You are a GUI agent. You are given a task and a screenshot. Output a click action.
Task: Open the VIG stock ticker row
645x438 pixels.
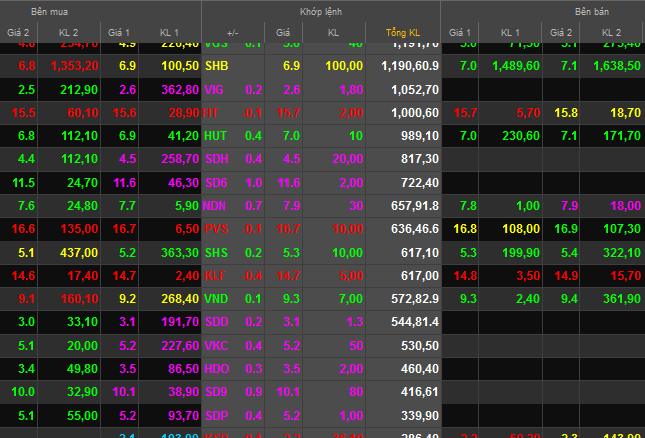click(x=215, y=88)
